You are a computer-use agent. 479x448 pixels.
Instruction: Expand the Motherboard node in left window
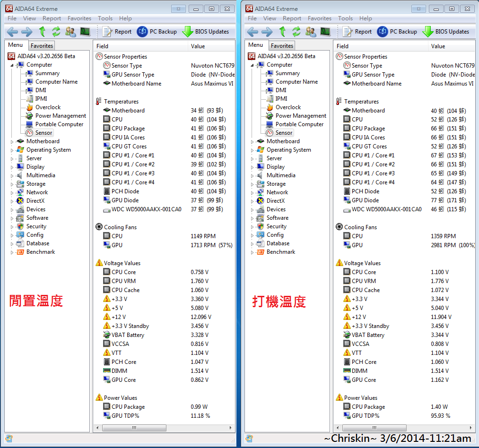click(12, 142)
